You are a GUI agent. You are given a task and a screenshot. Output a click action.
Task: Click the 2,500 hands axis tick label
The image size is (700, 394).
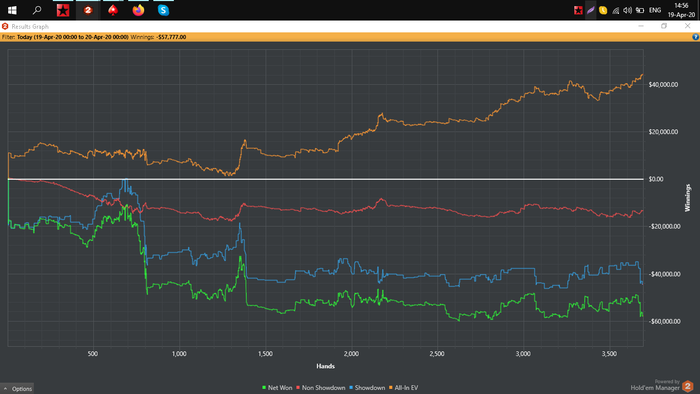(x=437, y=354)
